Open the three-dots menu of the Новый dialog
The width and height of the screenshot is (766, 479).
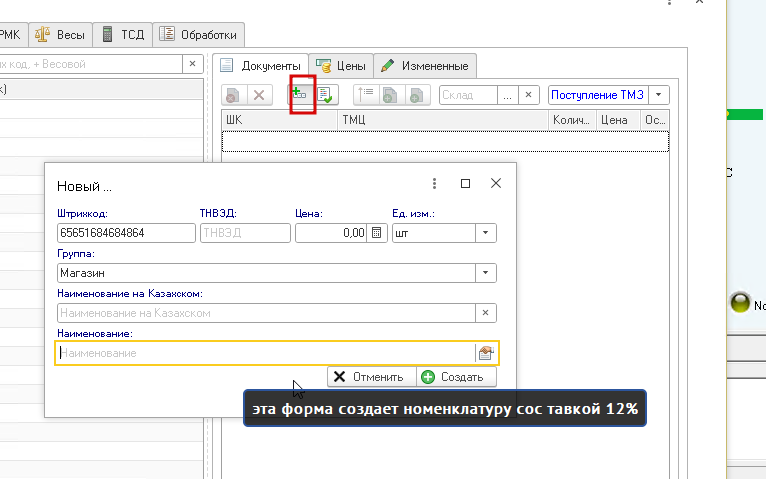click(x=434, y=183)
